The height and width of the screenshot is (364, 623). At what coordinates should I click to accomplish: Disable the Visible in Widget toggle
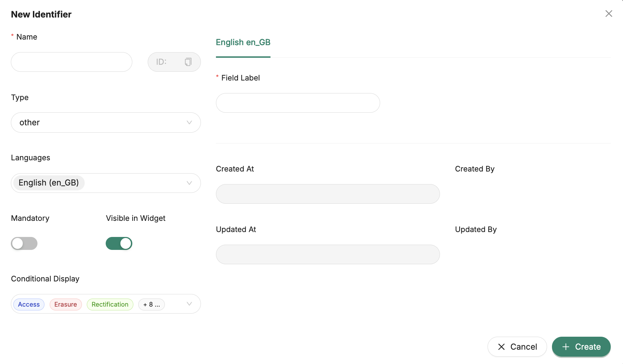coord(119,244)
